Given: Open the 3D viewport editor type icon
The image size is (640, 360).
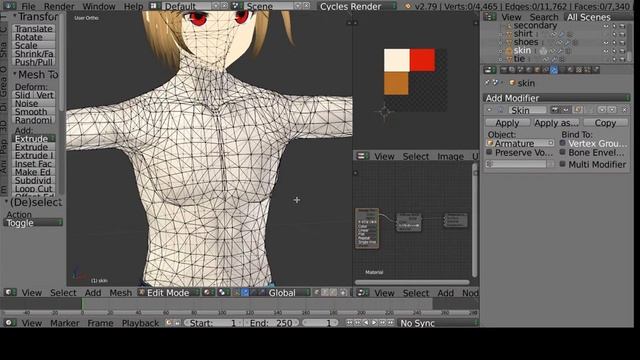Looking at the screenshot, I should pos(10,293).
